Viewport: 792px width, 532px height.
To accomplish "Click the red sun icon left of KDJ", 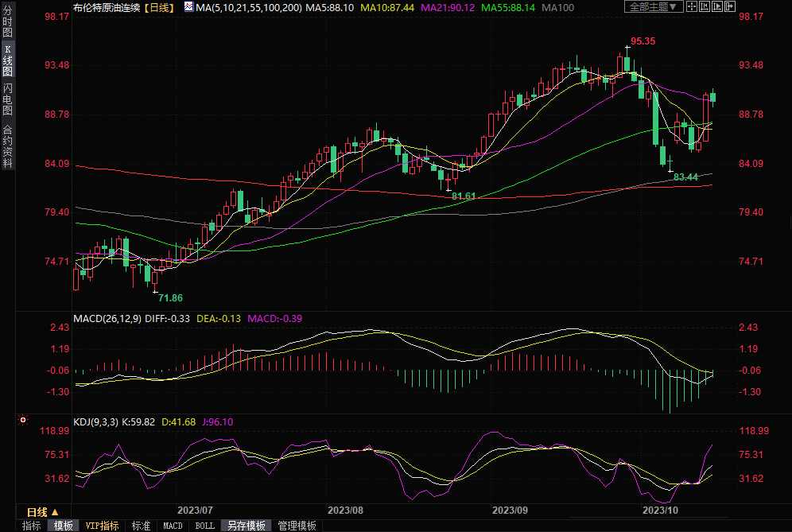I will (23, 420).
